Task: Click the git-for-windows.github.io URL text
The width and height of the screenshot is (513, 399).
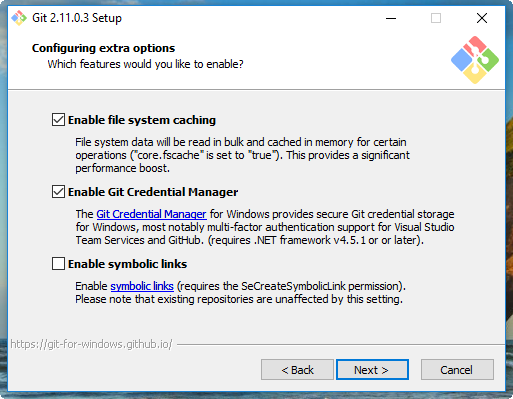Action: click(x=91, y=344)
